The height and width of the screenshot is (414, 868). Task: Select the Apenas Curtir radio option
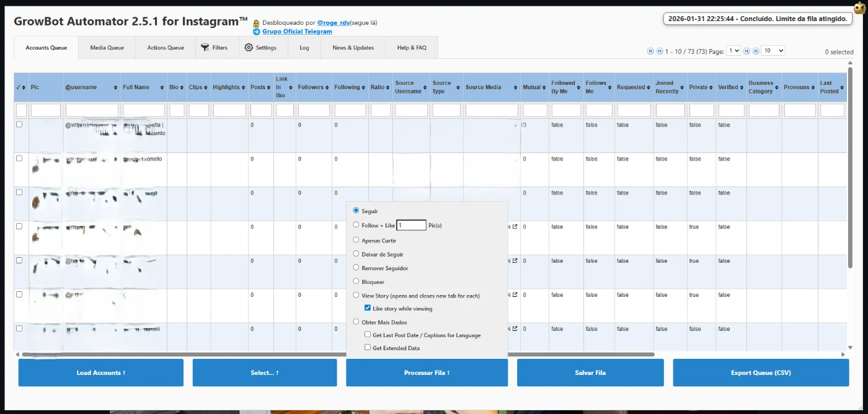click(356, 240)
